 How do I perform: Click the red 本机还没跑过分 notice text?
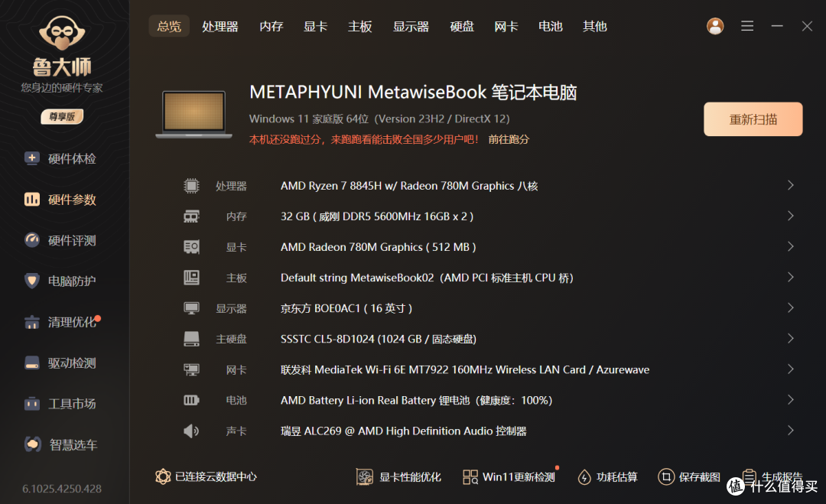[x=363, y=139]
